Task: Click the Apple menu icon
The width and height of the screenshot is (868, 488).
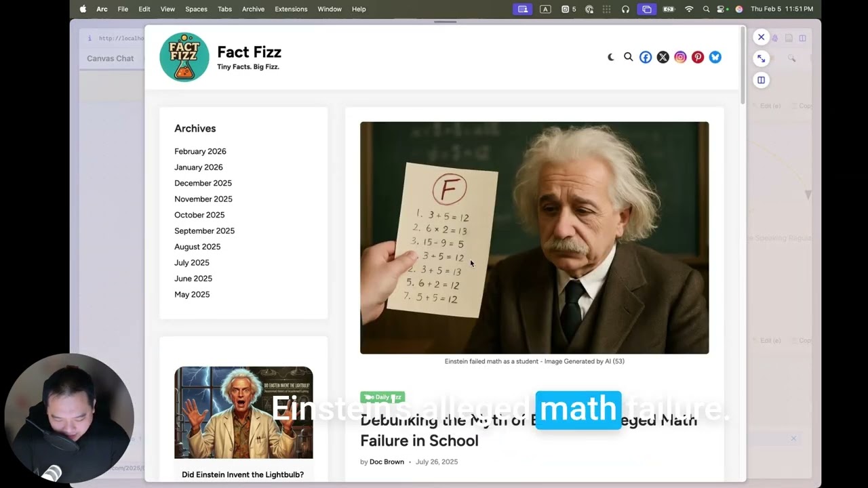Action: (x=83, y=9)
